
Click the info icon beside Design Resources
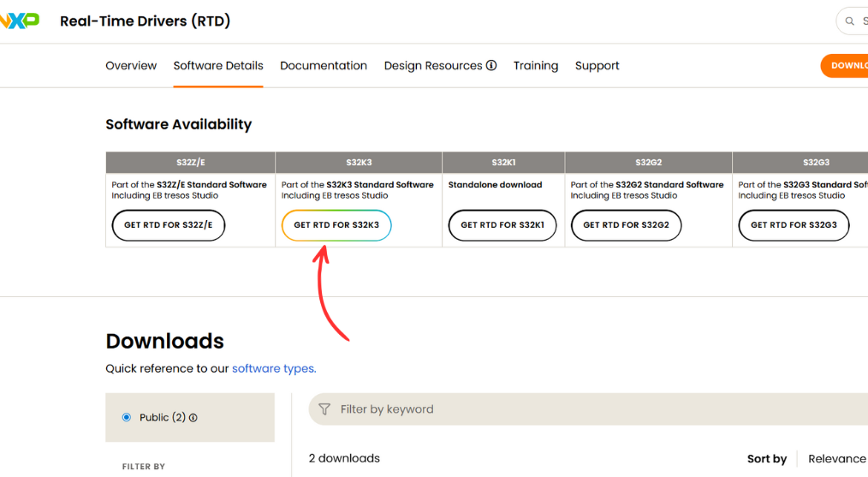491,65
